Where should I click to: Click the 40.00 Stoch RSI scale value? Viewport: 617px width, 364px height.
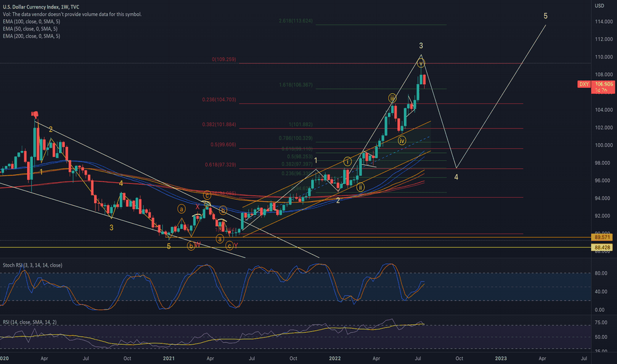[x=600, y=292]
